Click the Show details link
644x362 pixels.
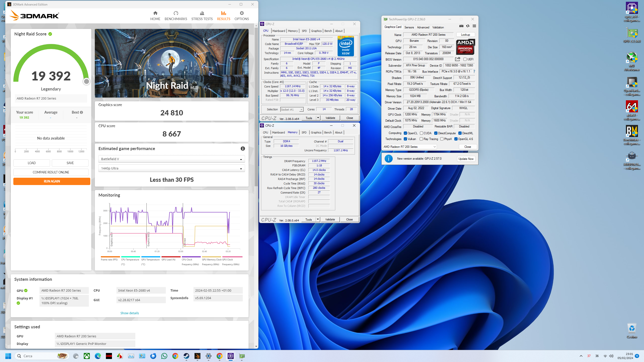[130, 313]
